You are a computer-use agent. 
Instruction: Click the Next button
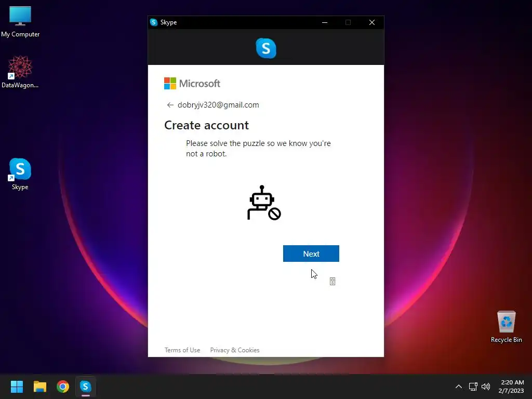[311, 254]
